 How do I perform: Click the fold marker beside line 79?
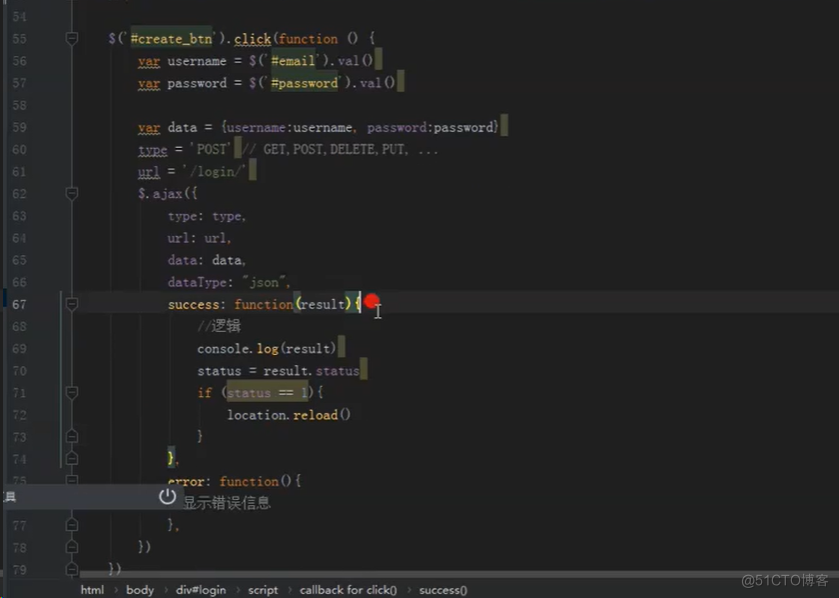[71, 568]
